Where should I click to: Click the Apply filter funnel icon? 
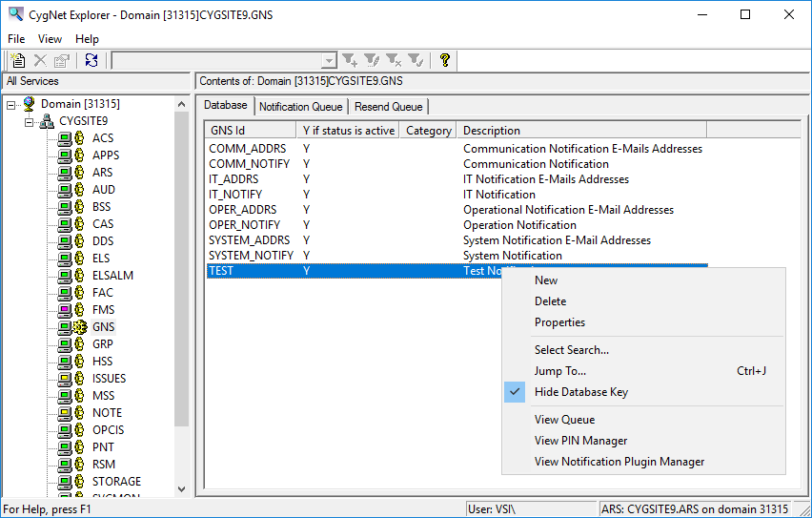click(x=416, y=60)
